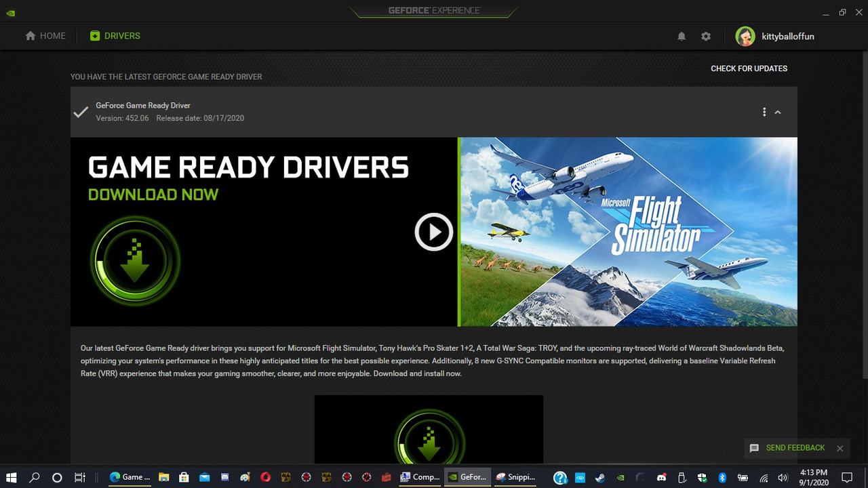Open the Windows Security tray icon
The image size is (868, 488).
coord(702,478)
